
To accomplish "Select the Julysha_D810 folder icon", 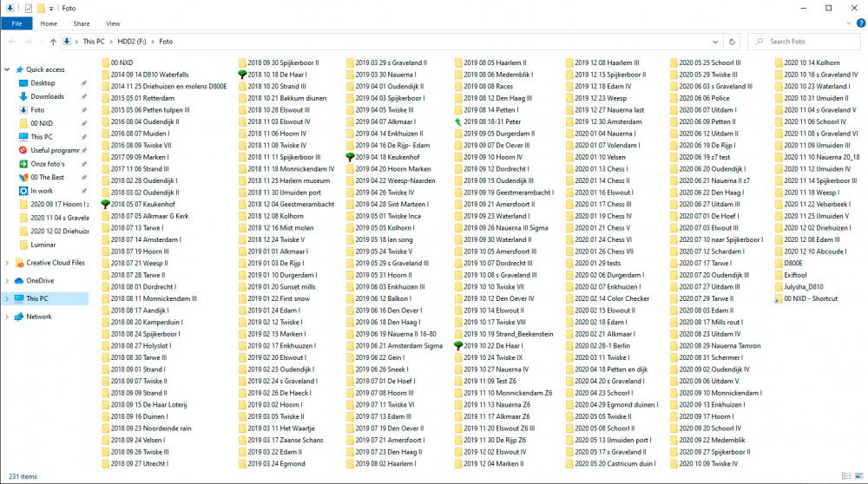I will (779, 287).
